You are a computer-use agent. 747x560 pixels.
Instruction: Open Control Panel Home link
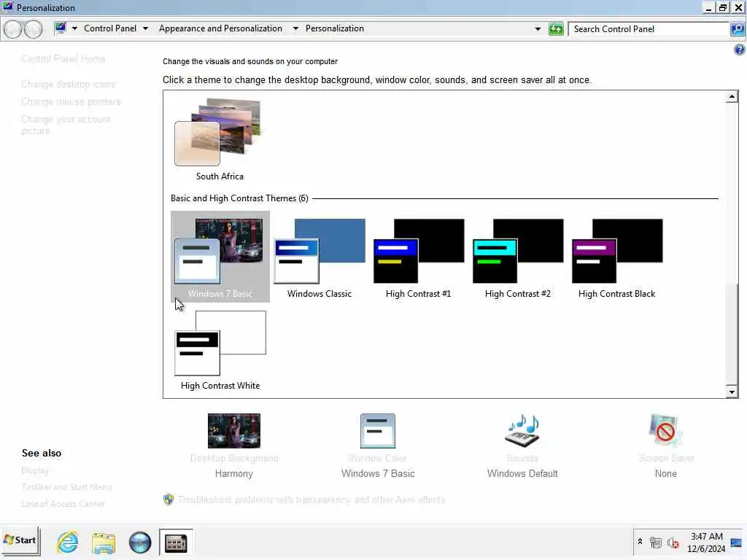click(x=63, y=58)
